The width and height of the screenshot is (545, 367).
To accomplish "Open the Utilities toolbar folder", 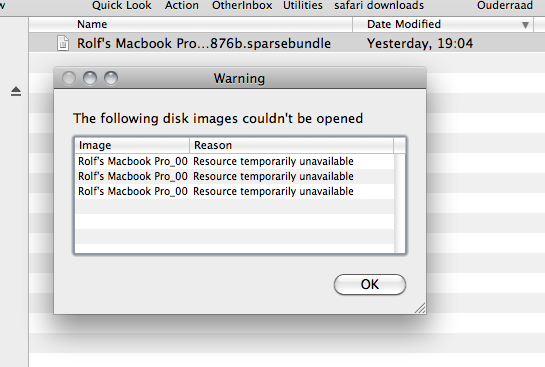I will click(x=303, y=6).
